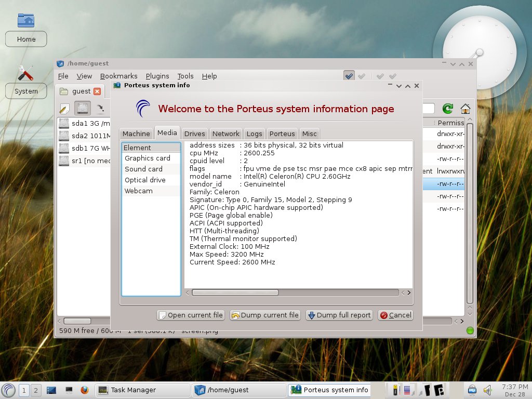This screenshot has height=399, width=532.
Task: Launch Firefox from the taskbar
Action: pyautogui.click(x=85, y=390)
